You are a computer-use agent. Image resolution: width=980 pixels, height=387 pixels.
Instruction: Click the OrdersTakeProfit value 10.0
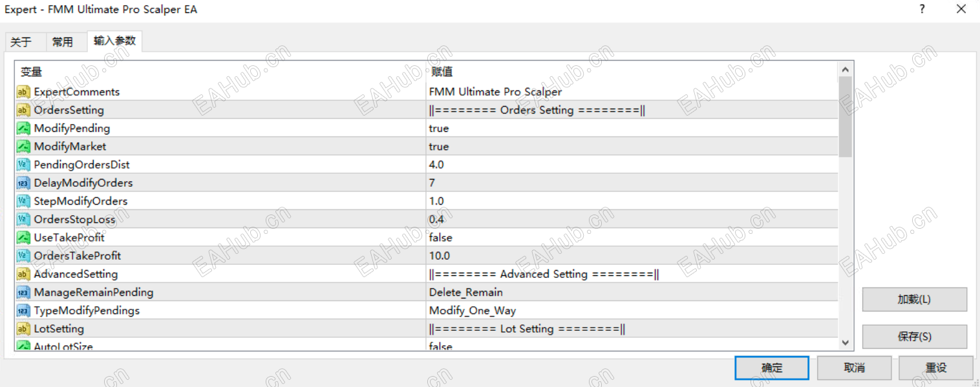pyautogui.click(x=440, y=256)
